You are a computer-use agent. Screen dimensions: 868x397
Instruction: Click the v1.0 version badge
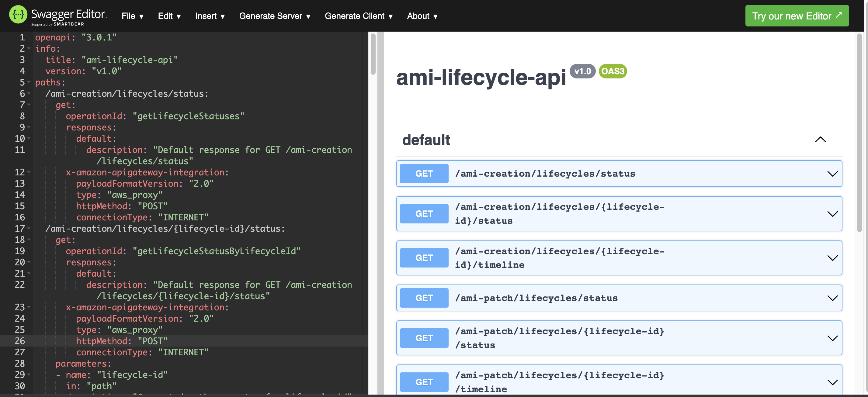(582, 71)
